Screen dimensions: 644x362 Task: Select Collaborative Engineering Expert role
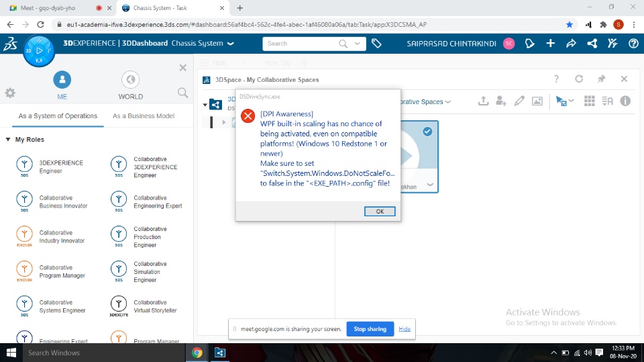[x=147, y=202]
